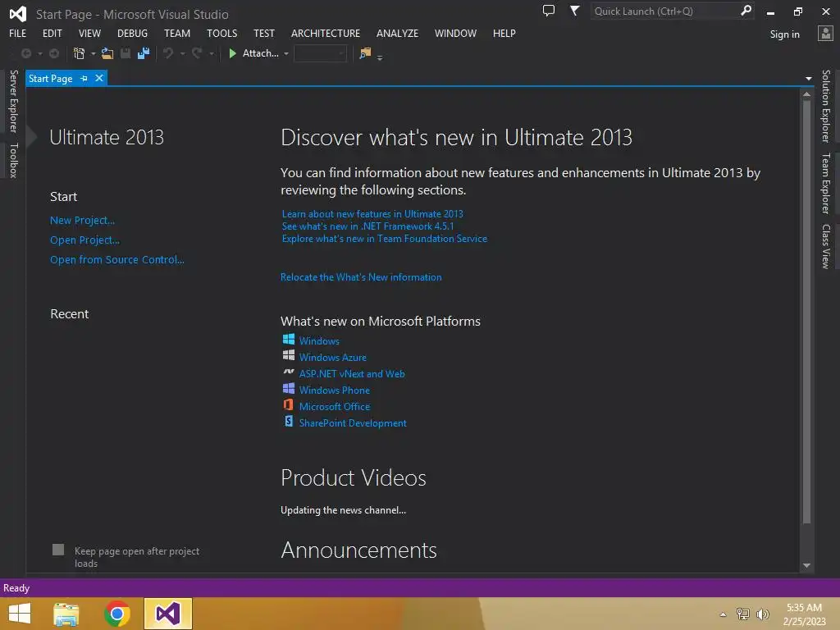This screenshot has height=630, width=840.
Task: Click the Open Project... link
Action: (x=84, y=240)
